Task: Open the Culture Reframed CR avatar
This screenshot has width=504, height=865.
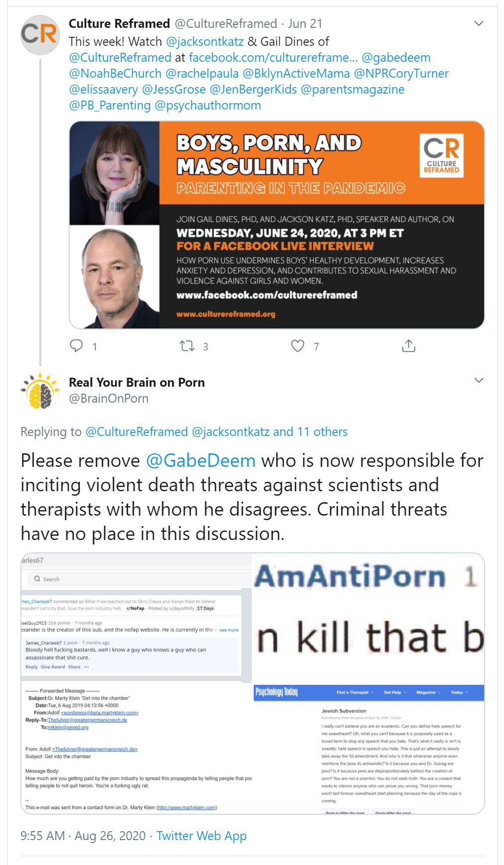Action: pyautogui.click(x=40, y=35)
